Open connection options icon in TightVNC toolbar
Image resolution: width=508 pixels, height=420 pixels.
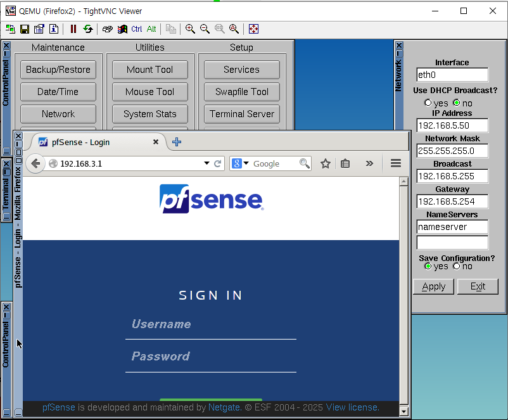pos(39,29)
